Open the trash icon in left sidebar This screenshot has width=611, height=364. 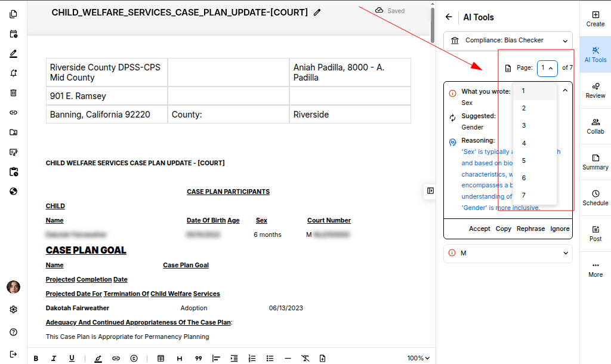pyautogui.click(x=13, y=93)
